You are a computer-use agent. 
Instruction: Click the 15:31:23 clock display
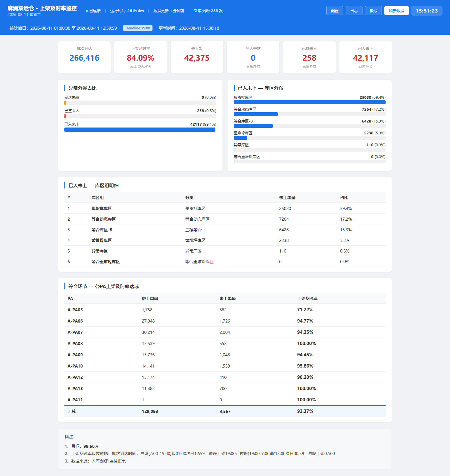tap(427, 11)
